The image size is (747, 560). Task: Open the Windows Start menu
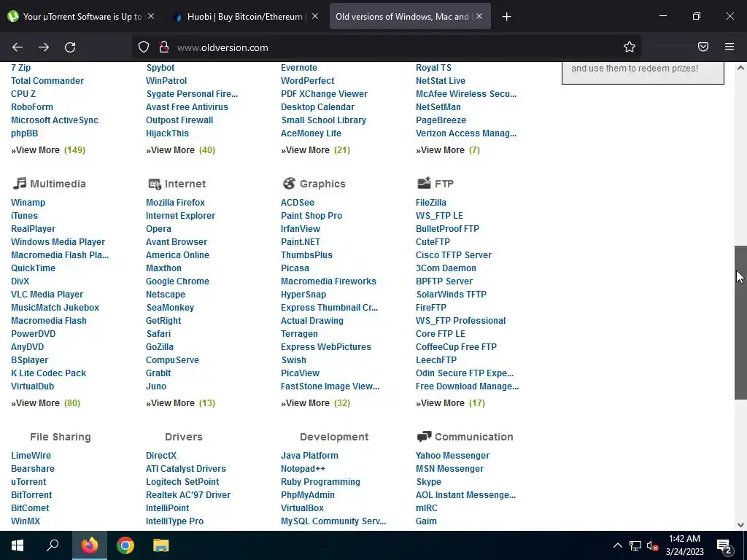[x=18, y=545]
